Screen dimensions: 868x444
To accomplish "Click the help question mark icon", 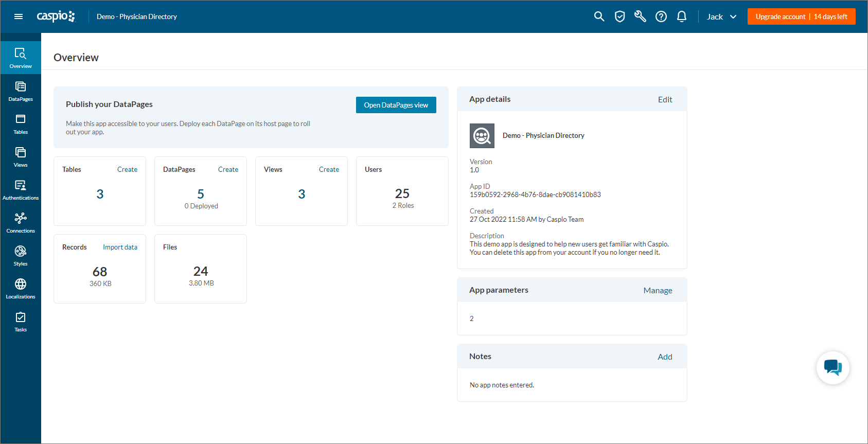I will (661, 16).
